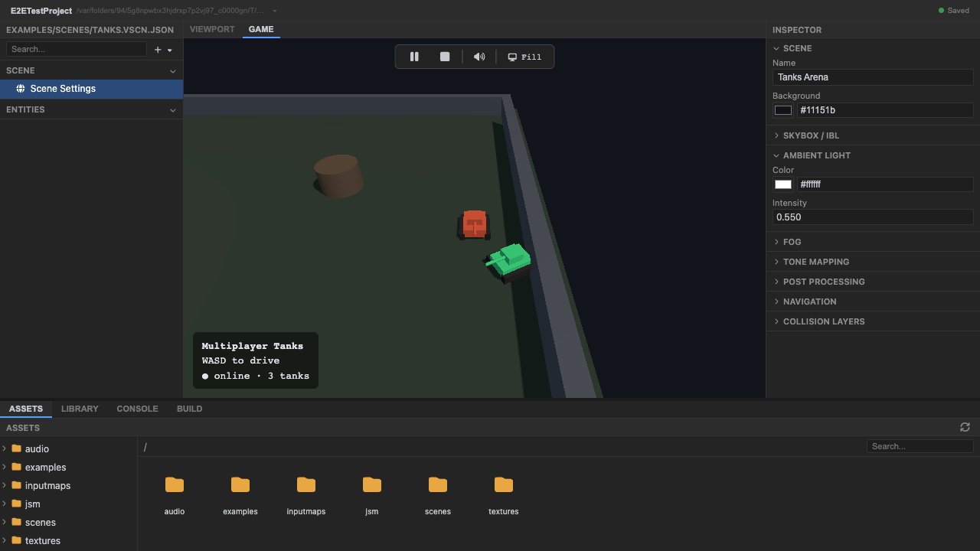Select the Game tab
Viewport: 980px width, 551px height.
coord(261,29)
